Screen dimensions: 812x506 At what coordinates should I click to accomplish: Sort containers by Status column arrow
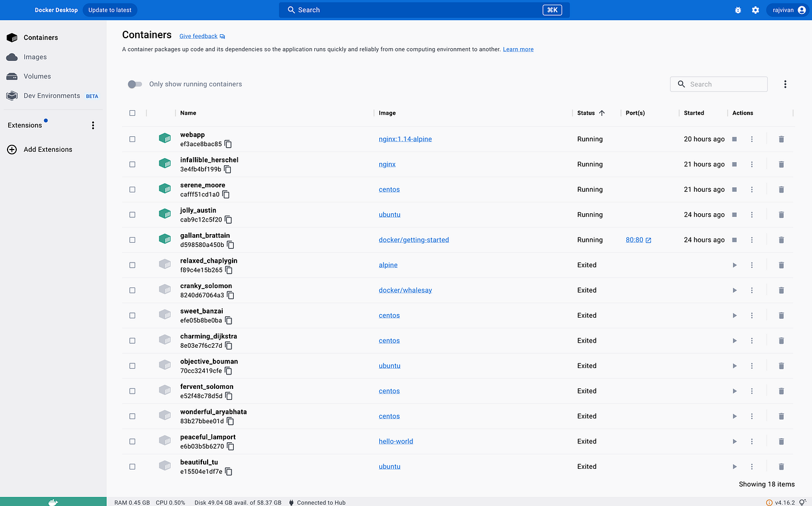point(601,113)
